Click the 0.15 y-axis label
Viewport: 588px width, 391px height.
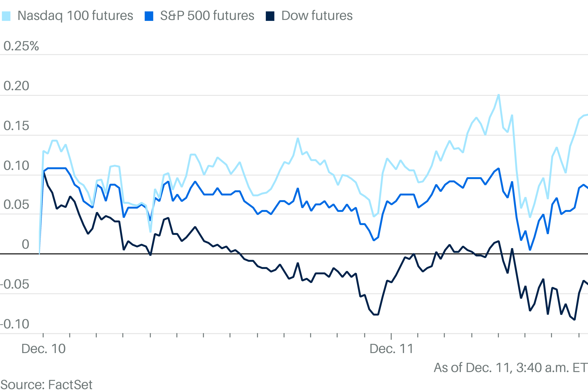click(16, 126)
